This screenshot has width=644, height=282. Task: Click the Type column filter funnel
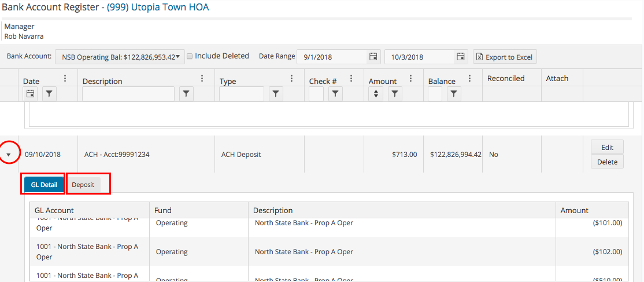tap(276, 94)
